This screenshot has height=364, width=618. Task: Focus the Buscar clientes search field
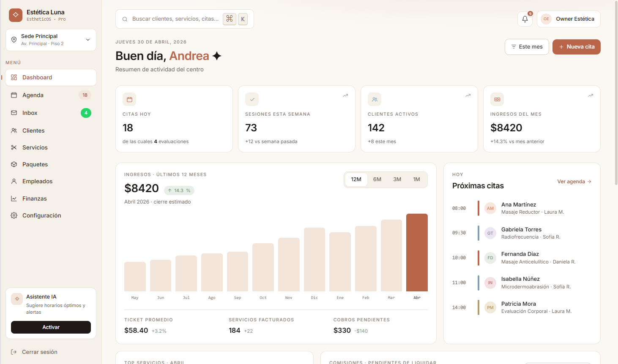tap(185, 19)
